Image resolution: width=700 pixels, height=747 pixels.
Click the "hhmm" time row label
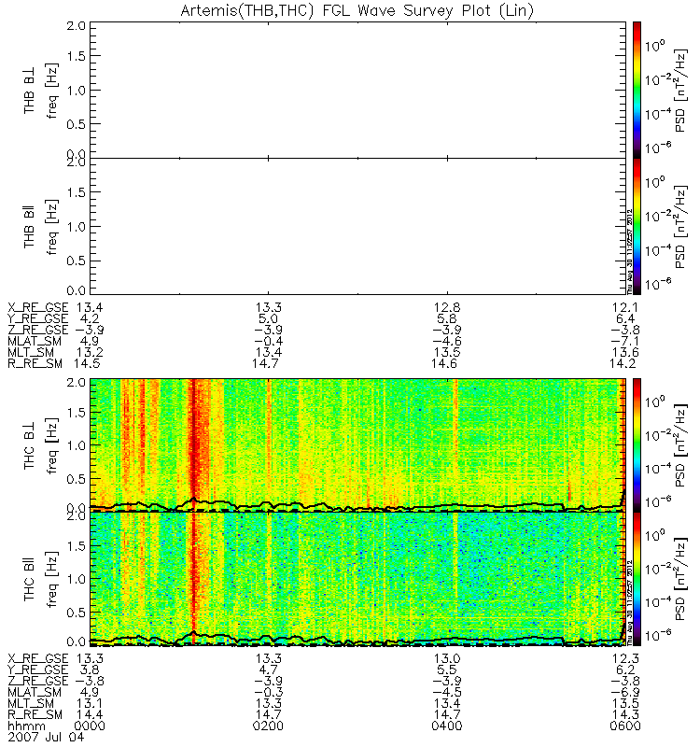coord(27,726)
